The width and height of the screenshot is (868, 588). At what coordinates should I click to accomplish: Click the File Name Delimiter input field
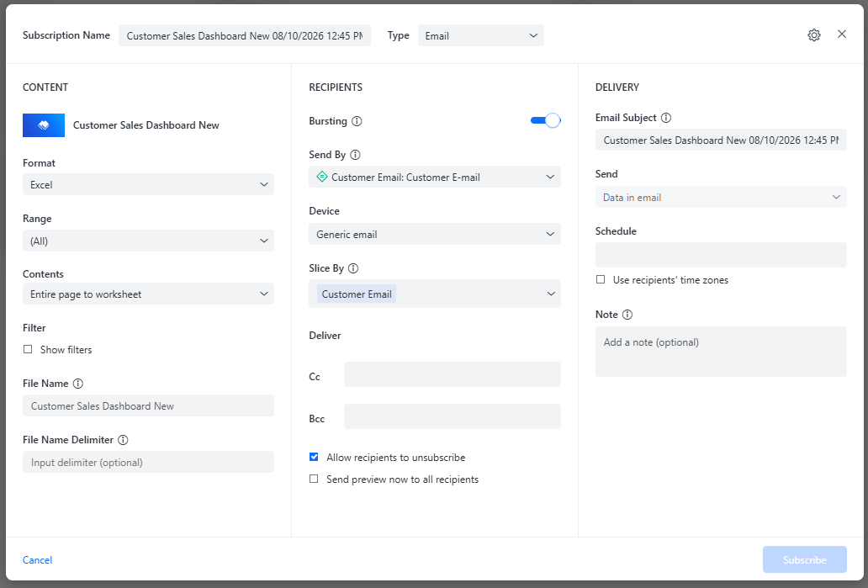(x=148, y=463)
